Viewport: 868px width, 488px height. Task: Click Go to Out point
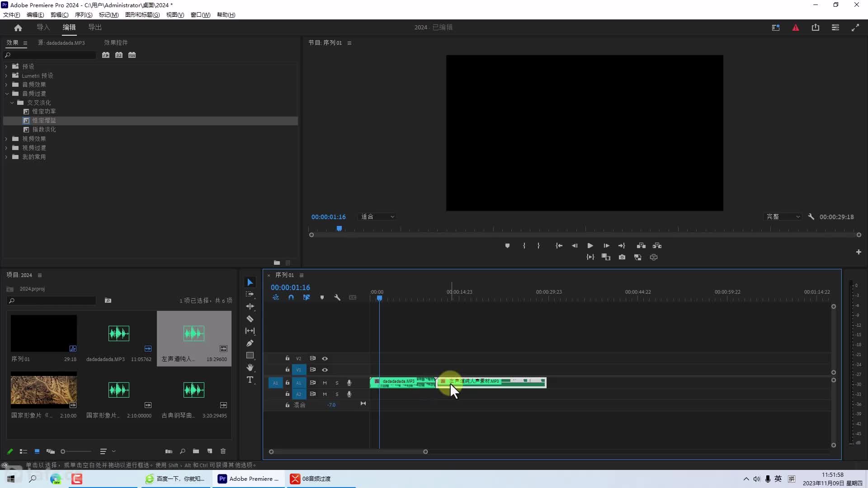coord(622,246)
